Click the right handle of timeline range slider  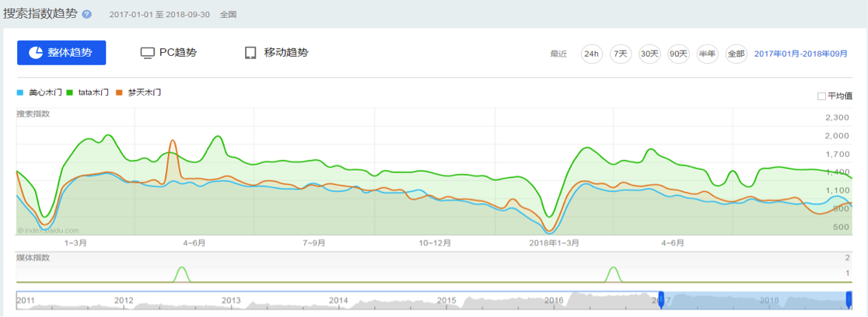(849, 299)
